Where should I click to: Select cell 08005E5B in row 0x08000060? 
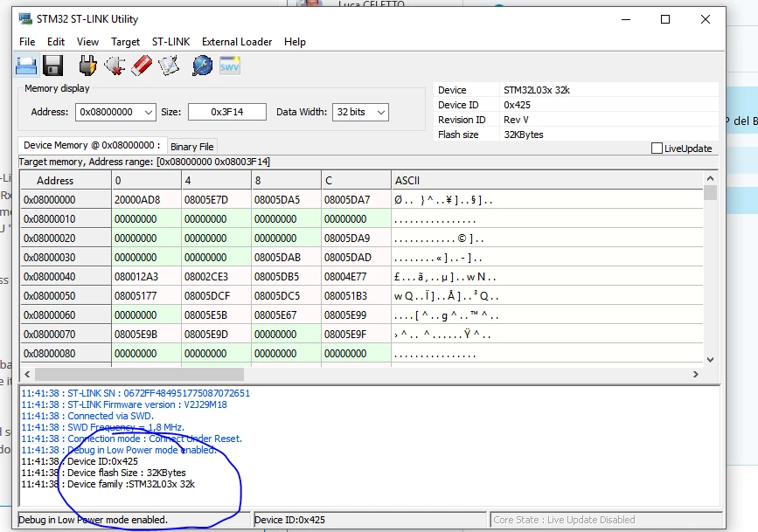pos(216,315)
